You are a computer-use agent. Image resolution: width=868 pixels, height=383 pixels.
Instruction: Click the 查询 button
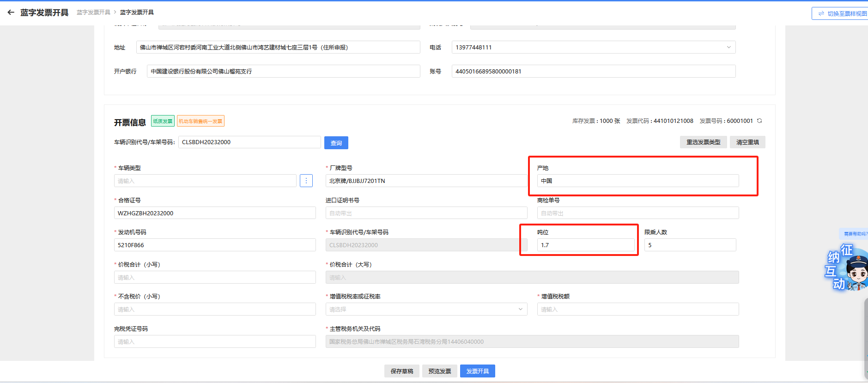click(x=336, y=143)
